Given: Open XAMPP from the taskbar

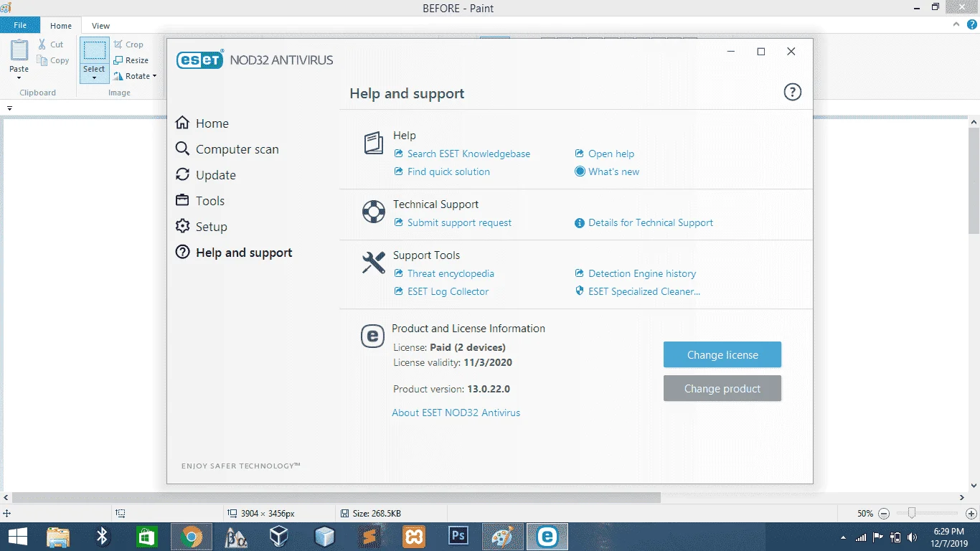Looking at the screenshot, I should coord(414,537).
